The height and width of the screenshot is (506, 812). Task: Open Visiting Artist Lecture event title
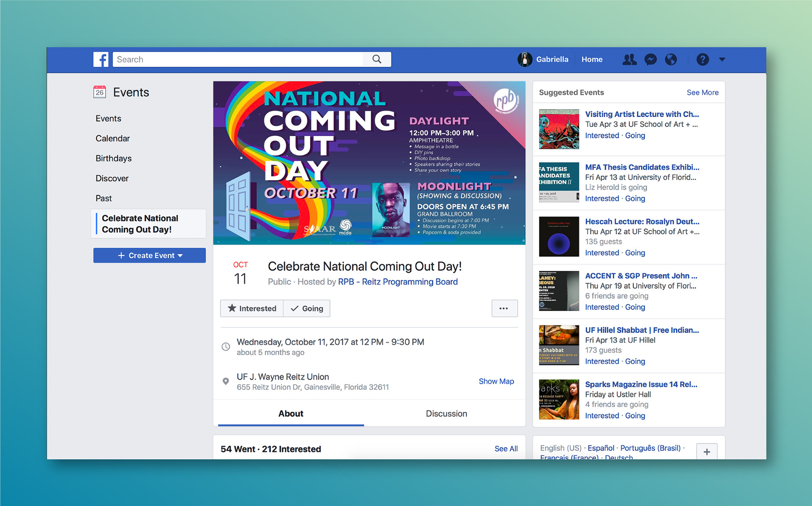point(642,114)
